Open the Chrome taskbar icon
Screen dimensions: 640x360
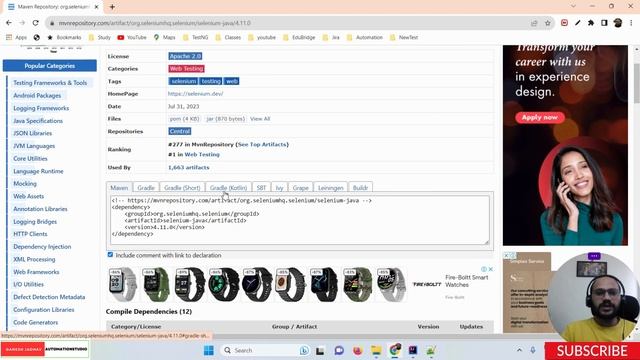(x=395, y=350)
